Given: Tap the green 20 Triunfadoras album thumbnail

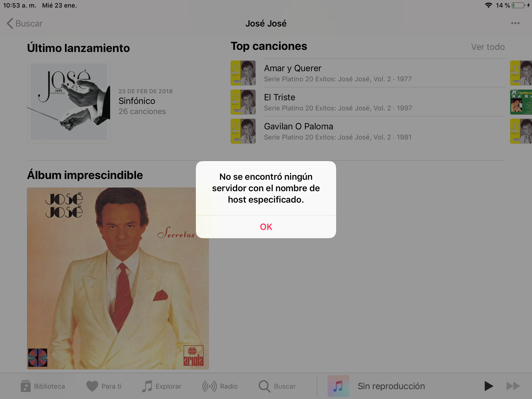Looking at the screenshot, I should click(x=521, y=102).
